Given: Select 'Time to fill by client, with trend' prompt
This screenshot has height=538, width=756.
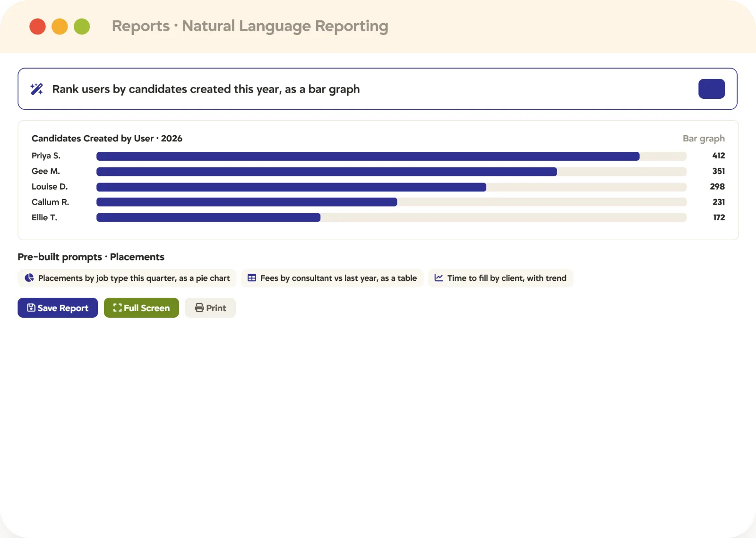Looking at the screenshot, I should (x=500, y=278).
